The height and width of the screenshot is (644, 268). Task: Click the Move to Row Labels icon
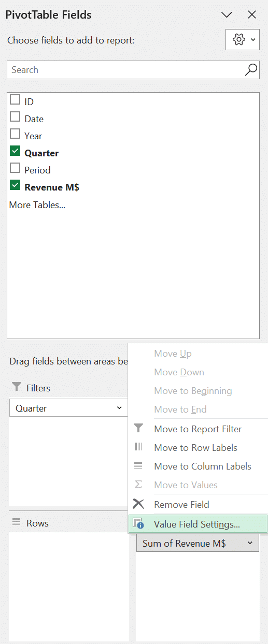138,447
